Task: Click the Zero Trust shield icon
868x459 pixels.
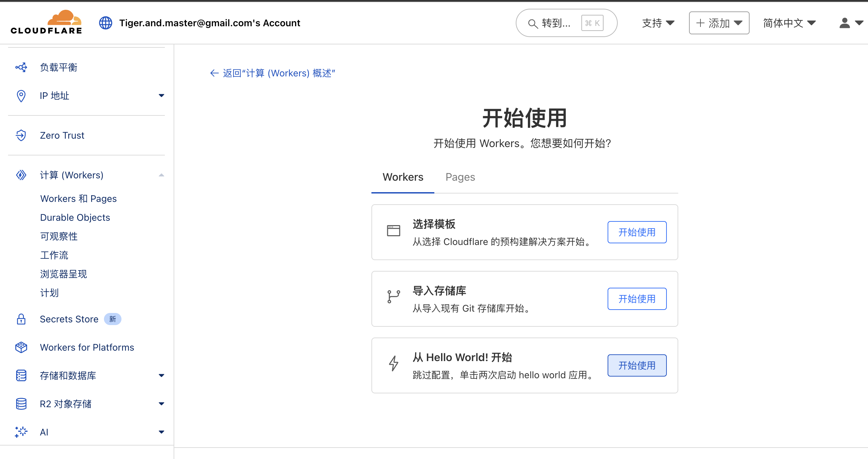Action: click(x=21, y=135)
